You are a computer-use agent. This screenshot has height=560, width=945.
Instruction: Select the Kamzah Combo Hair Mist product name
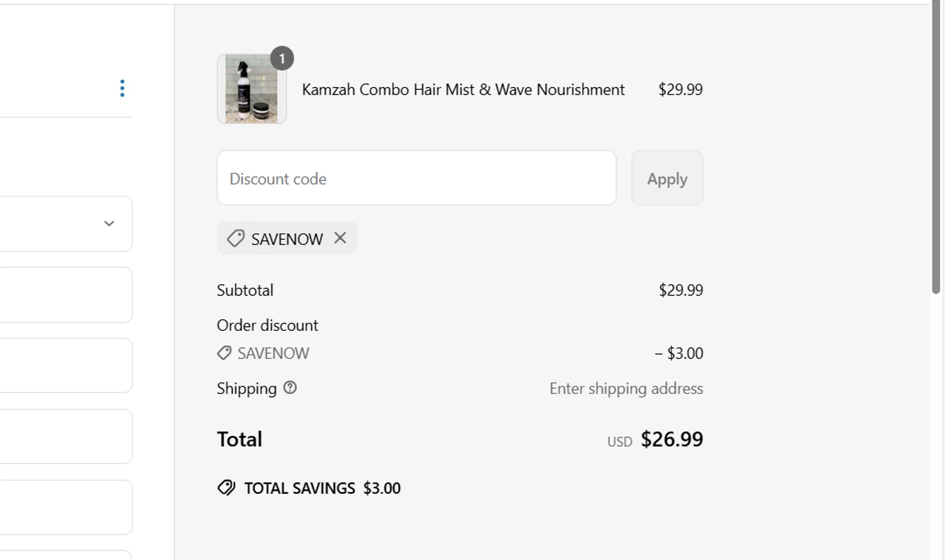coord(463,89)
